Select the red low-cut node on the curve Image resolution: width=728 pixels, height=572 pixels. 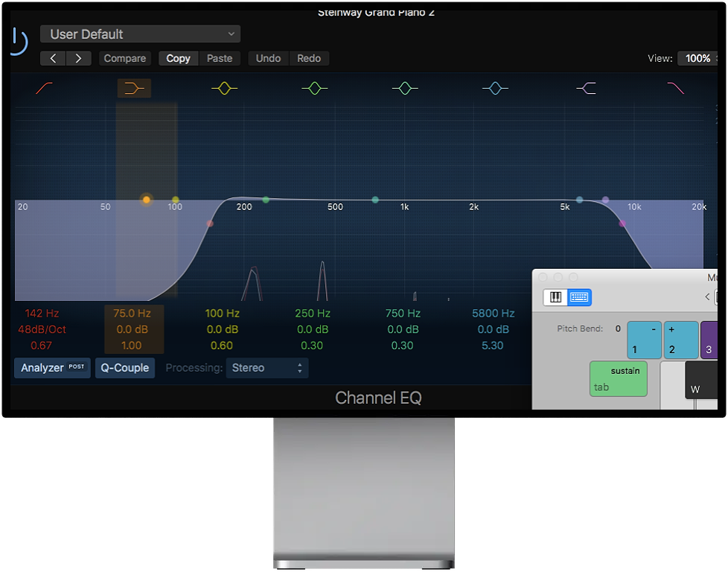pos(210,224)
